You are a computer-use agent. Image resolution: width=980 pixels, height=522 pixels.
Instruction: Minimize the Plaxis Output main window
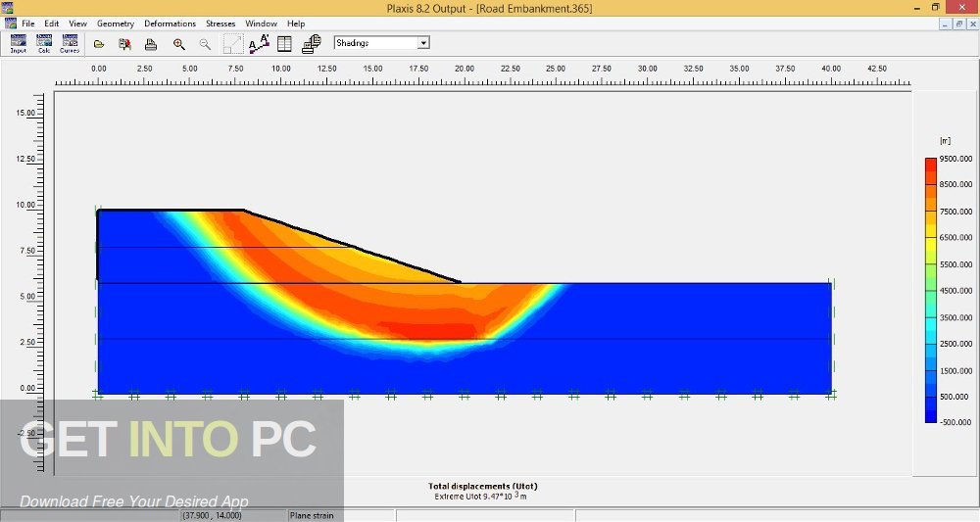point(916,8)
